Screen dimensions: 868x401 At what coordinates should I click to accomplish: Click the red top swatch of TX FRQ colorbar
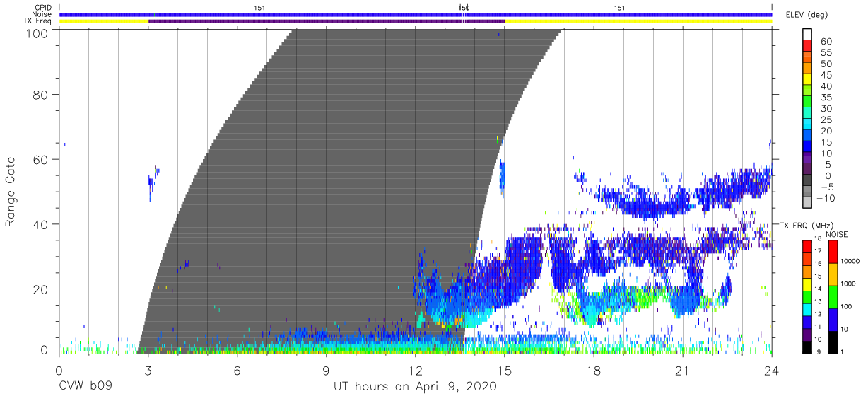point(807,247)
